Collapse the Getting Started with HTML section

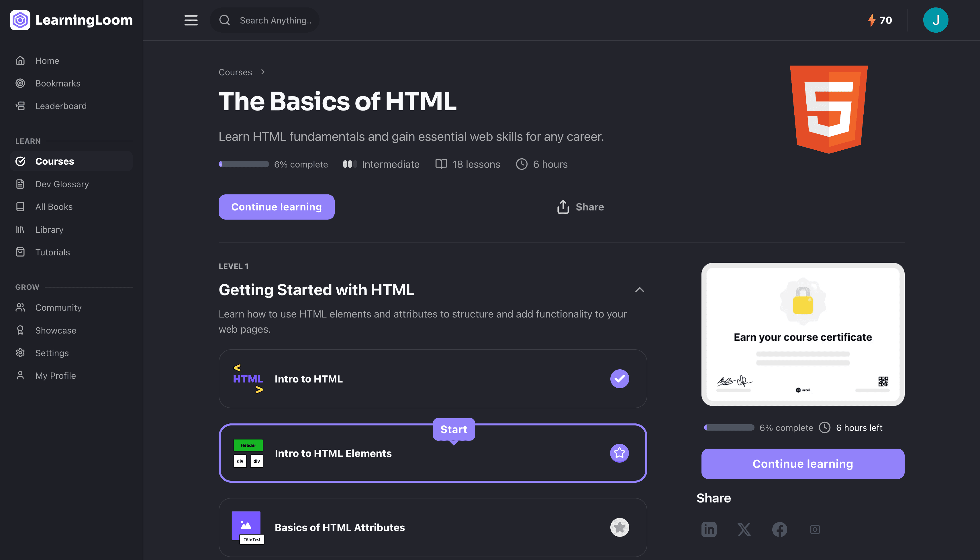point(639,290)
